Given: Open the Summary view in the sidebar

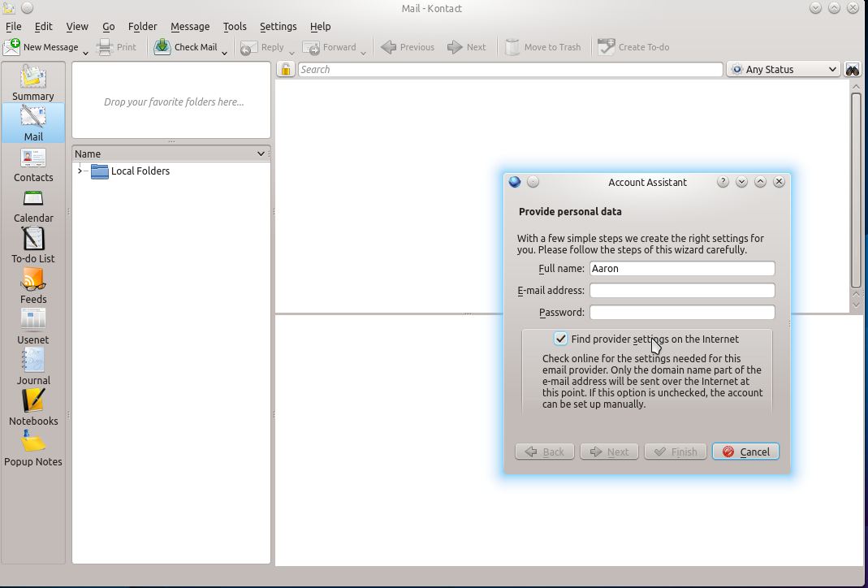Looking at the screenshot, I should (x=33, y=83).
